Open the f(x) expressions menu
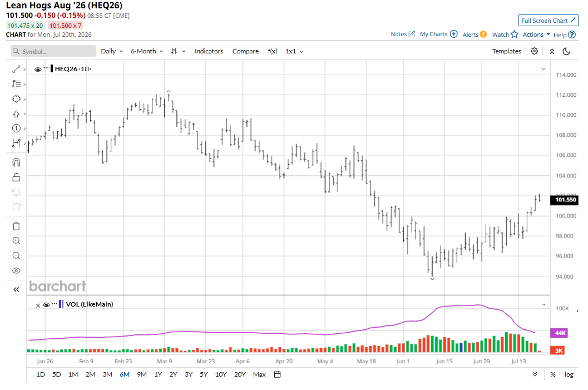Image resolution: width=588 pixels, height=390 pixels. 272,51
